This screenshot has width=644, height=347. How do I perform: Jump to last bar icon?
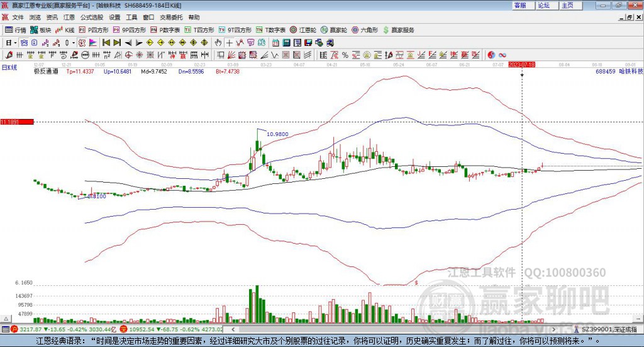tap(117, 43)
